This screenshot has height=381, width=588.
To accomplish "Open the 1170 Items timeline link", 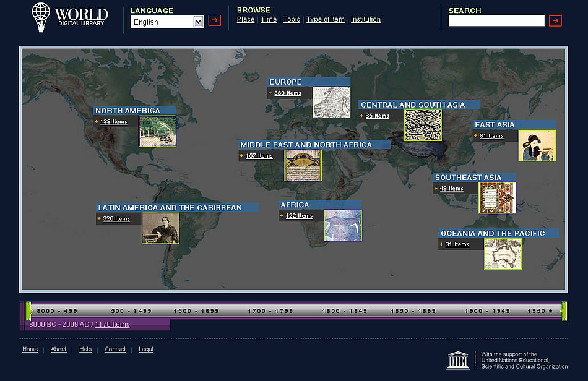I will click(x=112, y=325).
